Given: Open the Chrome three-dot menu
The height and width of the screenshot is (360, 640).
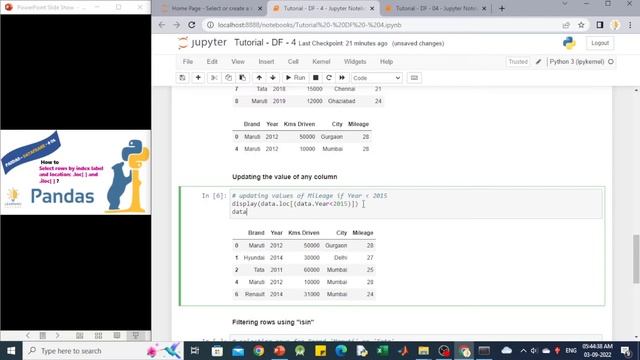Looking at the screenshot, I should click(x=631, y=25).
